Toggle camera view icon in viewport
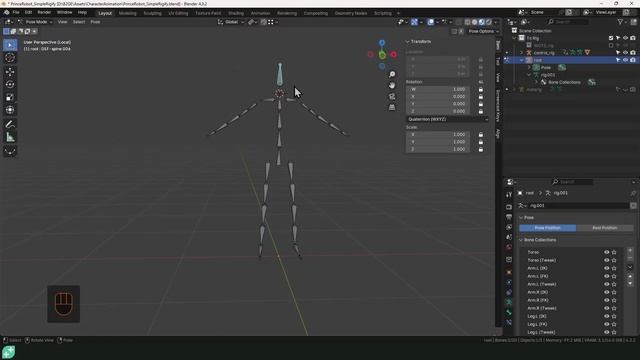 click(392, 96)
